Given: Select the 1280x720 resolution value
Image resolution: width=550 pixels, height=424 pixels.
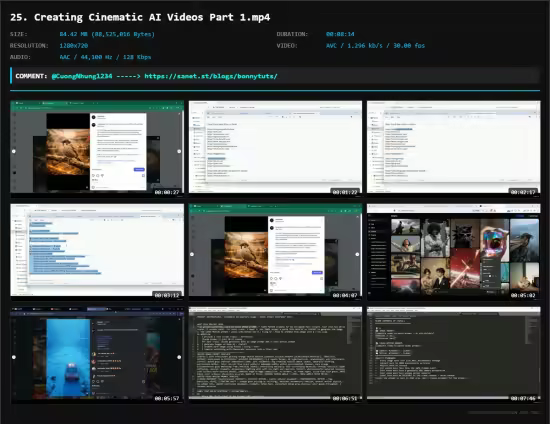Looking at the screenshot, I should (x=74, y=46).
